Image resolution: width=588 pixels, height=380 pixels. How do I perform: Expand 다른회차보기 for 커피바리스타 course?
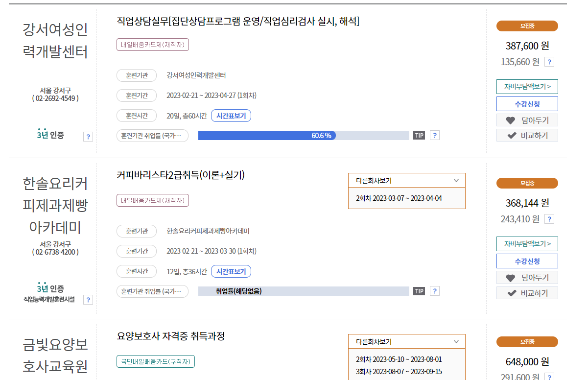point(407,180)
